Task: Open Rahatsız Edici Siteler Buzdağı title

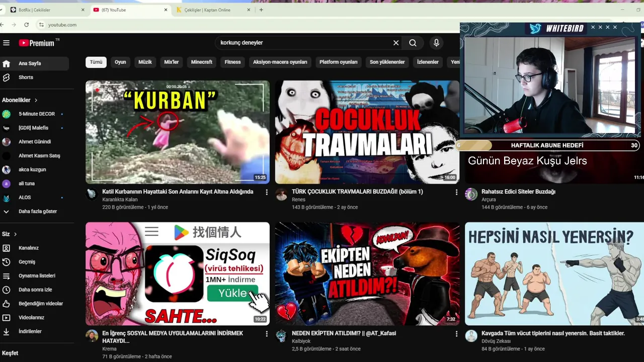Action: (518, 192)
